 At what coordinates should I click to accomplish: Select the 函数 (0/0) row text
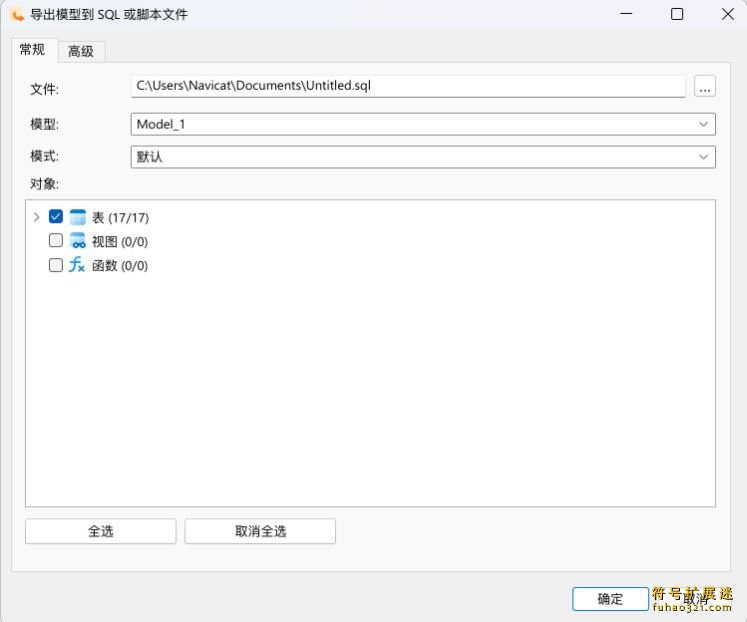[x=120, y=265]
